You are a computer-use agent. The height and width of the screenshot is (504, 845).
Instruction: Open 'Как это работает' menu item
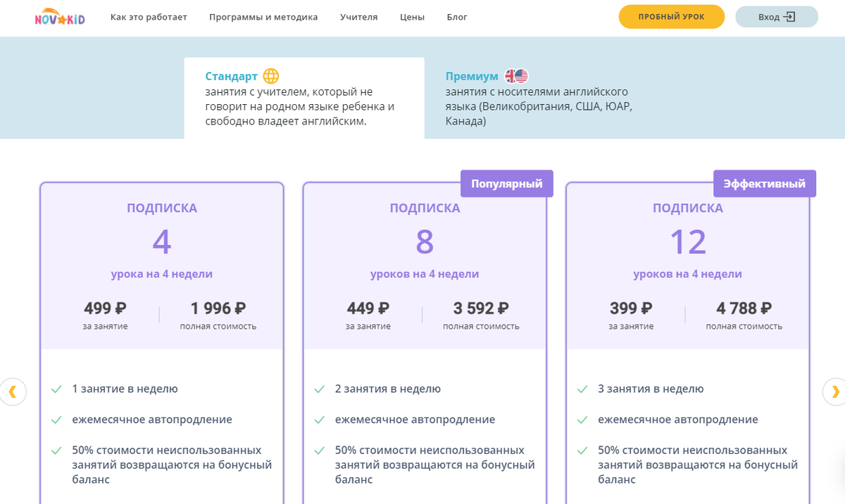149,17
